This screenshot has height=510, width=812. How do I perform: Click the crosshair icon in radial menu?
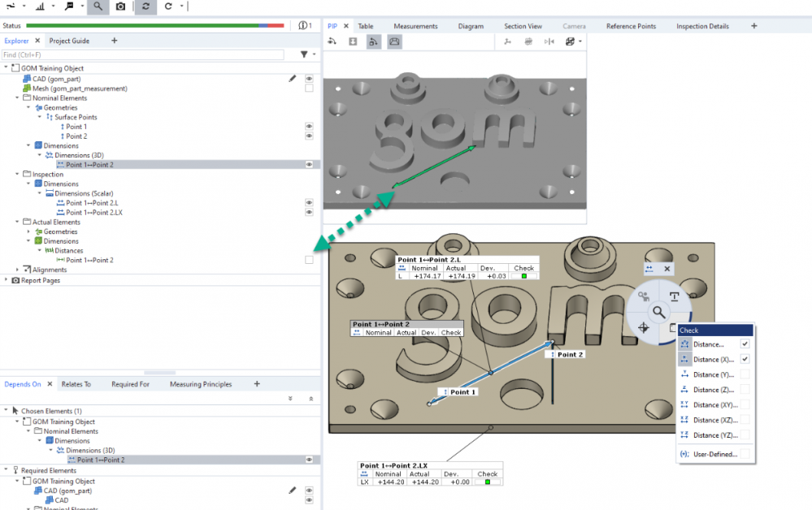[643, 327]
